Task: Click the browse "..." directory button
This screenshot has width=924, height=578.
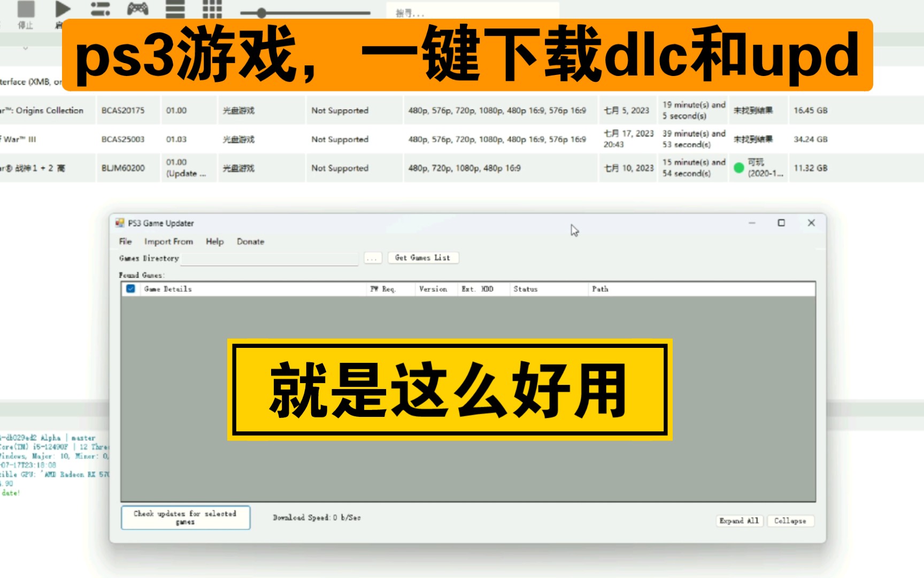Action: point(373,258)
